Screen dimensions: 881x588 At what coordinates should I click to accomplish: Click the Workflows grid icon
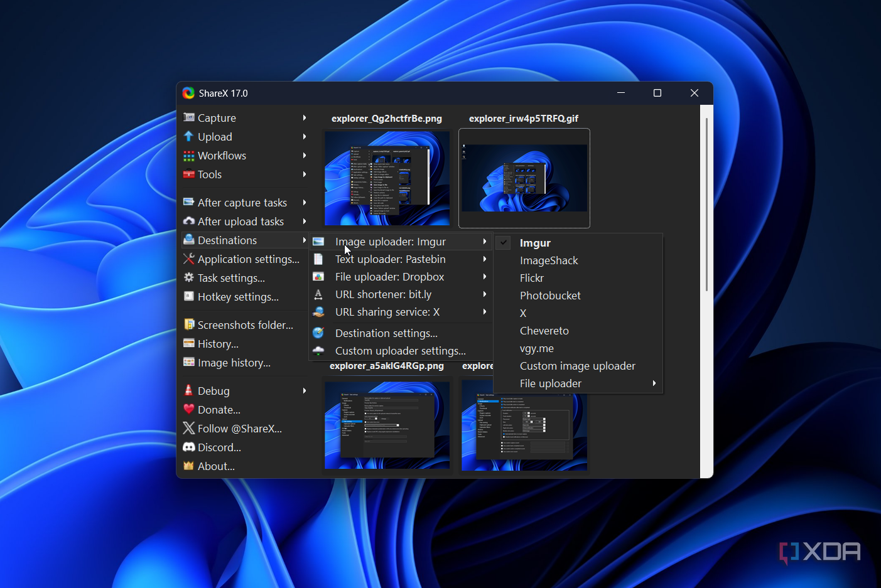(x=188, y=155)
